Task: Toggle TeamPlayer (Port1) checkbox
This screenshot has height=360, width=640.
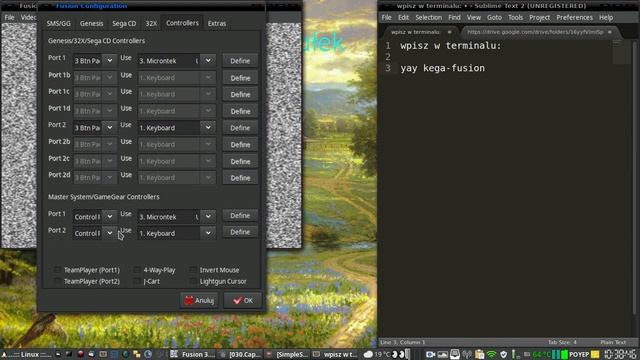Action: click(x=58, y=270)
